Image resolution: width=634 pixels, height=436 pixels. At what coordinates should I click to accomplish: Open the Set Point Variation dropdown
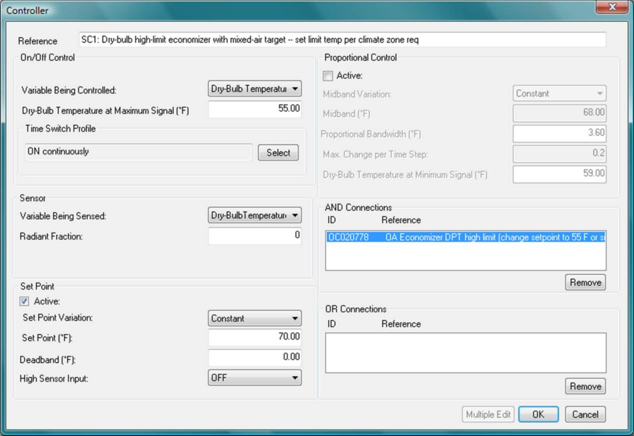click(254, 319)
